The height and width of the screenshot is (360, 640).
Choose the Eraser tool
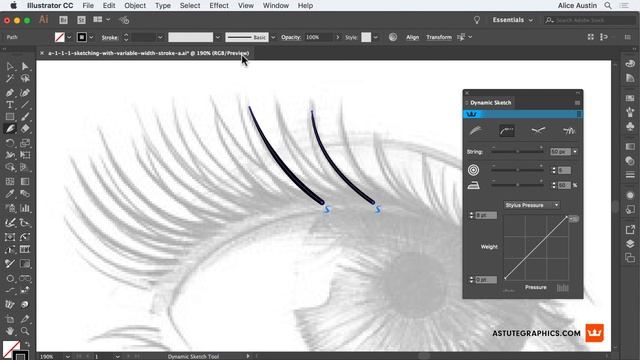point(25,129)
